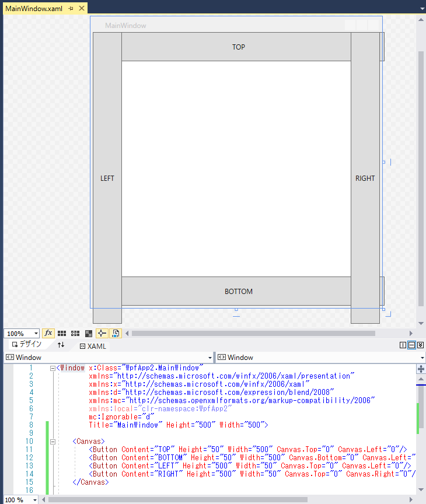Switch to the XAML tab
The width and height of the screenshot is (426, 504).
(x=93, y=346)
